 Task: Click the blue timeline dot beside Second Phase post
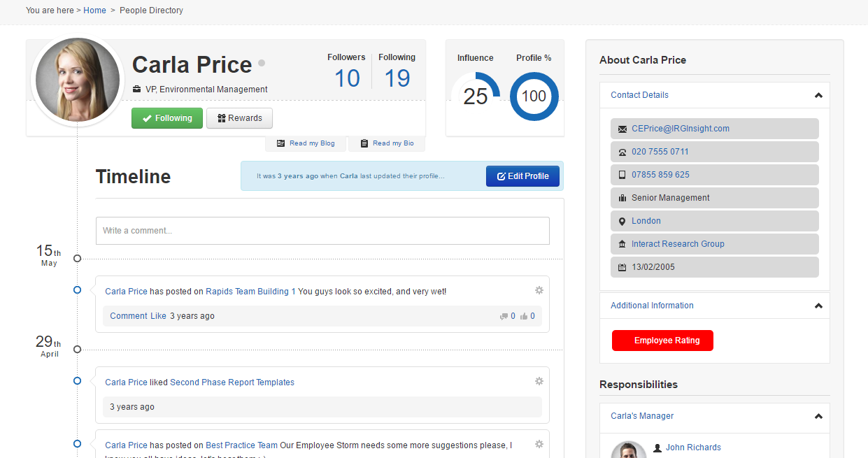77,381
